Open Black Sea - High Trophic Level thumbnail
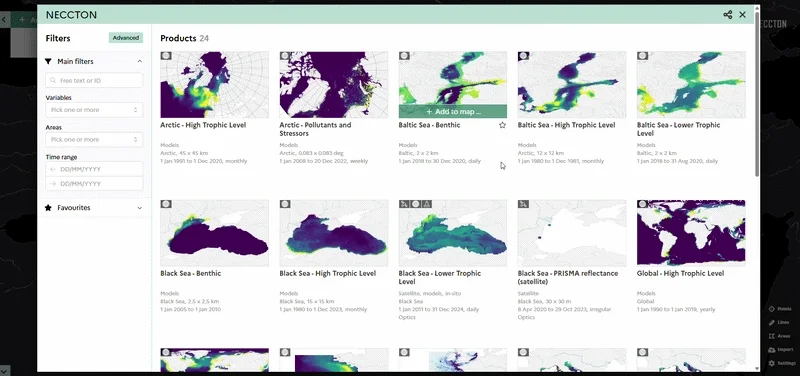800x376 pixels. [x=334, y=233]
